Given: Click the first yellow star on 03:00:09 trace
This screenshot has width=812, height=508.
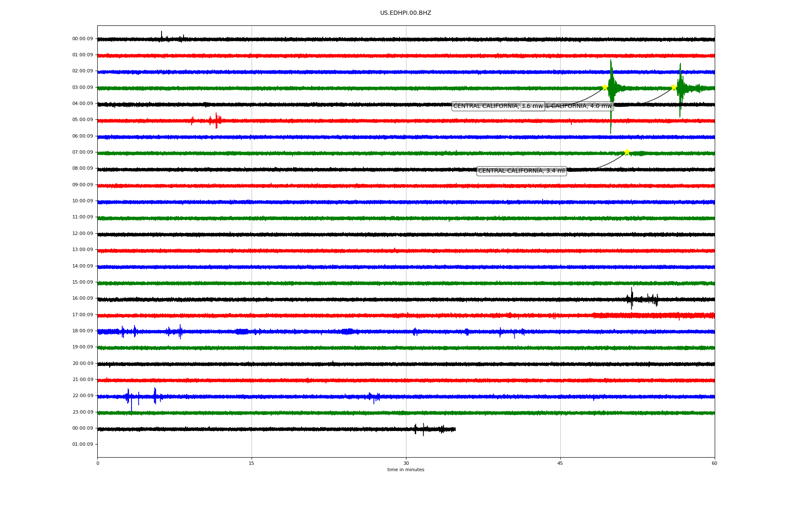Looking at the screenshot, I should pos(605,88).
